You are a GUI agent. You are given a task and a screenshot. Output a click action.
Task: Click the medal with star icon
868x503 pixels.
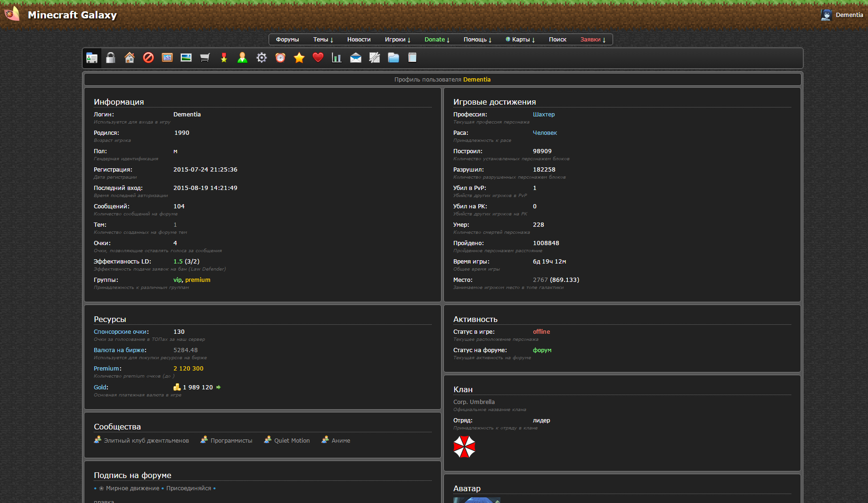tap(224, 58)
